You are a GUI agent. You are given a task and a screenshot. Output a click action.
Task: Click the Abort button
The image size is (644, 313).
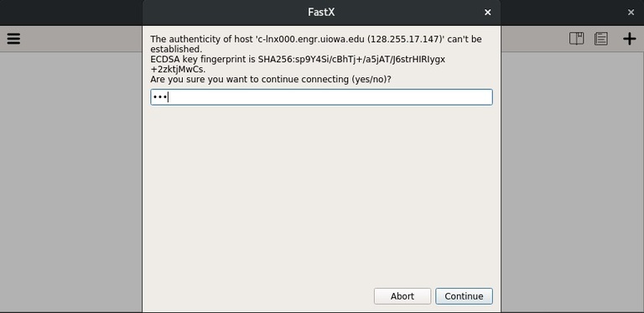402,296
